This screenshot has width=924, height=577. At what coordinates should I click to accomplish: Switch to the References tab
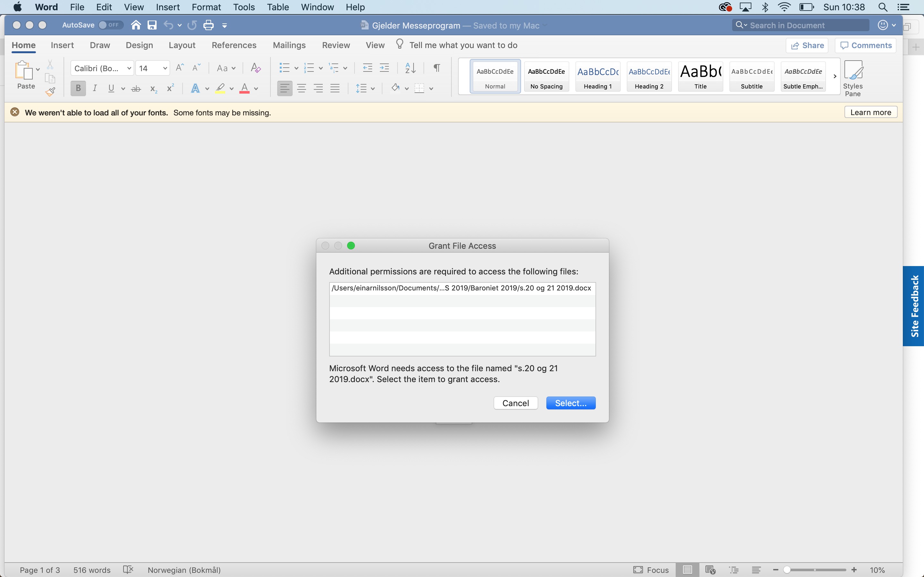[234, 45]
